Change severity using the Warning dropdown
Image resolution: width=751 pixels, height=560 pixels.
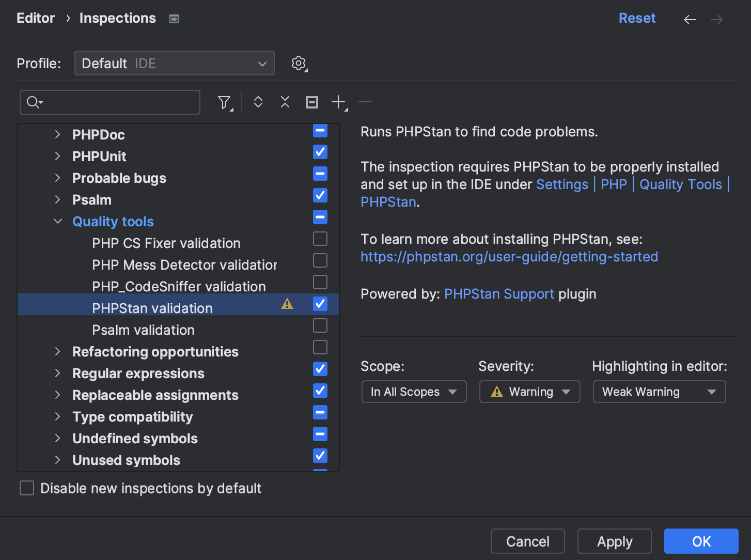coord(529,392)
